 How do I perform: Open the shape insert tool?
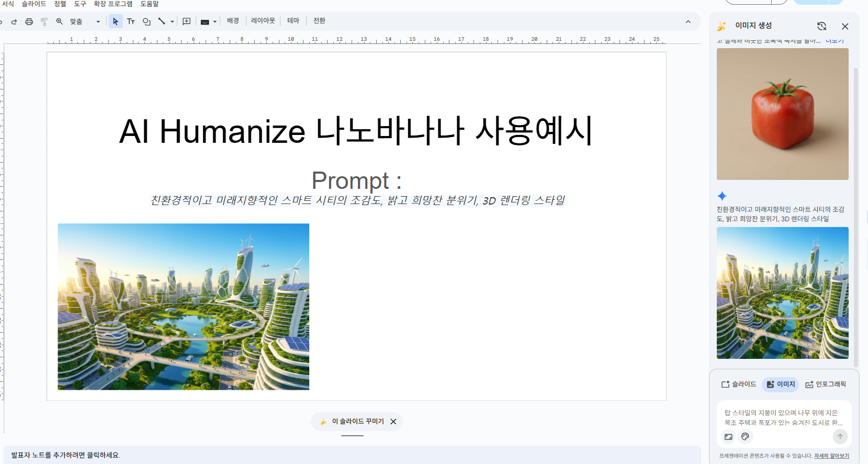(146, 21)
